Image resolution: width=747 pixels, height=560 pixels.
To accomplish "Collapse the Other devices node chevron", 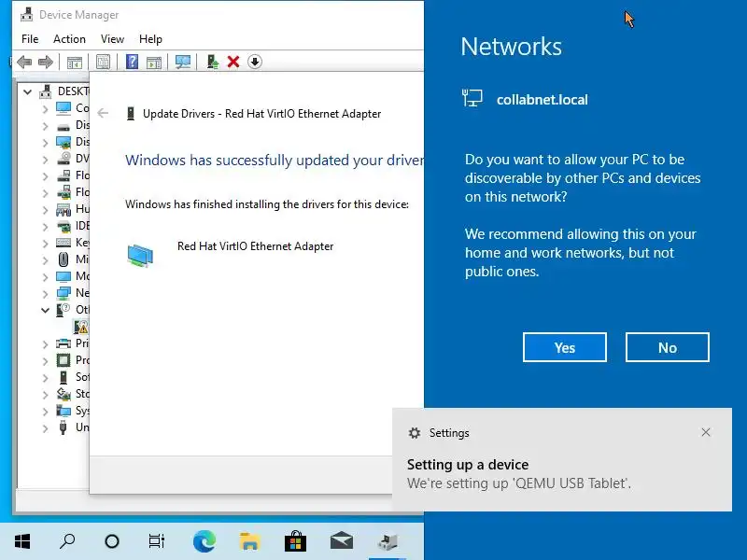I will [x=45, y=310].
